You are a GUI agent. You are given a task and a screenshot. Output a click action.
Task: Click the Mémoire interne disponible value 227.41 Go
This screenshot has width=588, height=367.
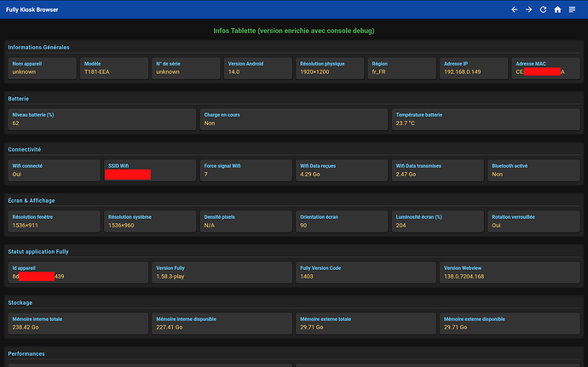170,327
